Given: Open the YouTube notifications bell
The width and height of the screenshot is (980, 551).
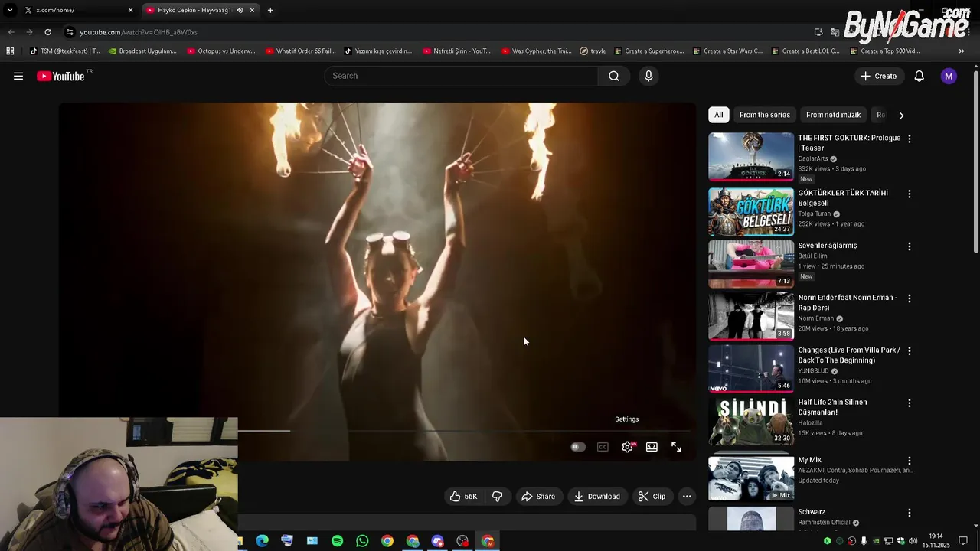Looking at the screenshot, I should (920, 76).
